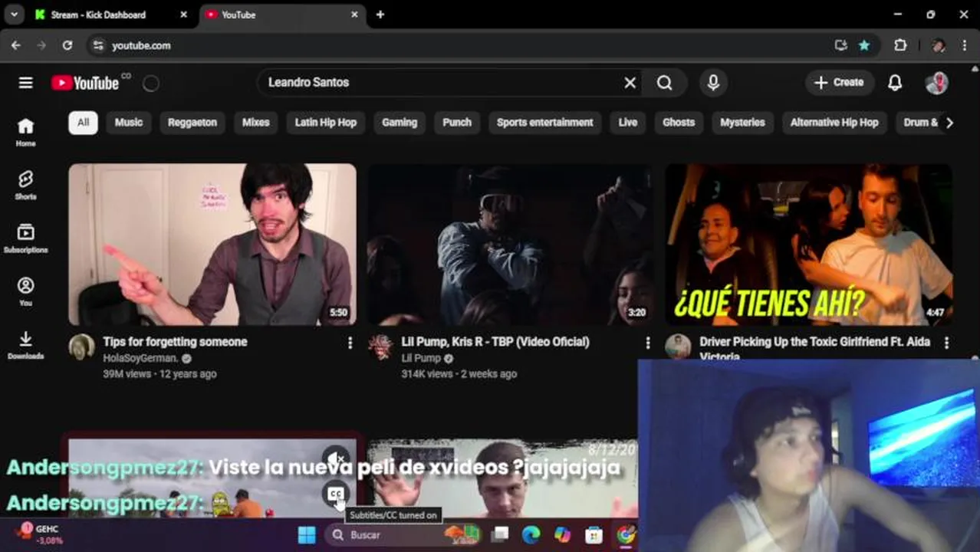Filter by the Ghosts chip
Screen dimensions: 980x552
pos(679,123)
